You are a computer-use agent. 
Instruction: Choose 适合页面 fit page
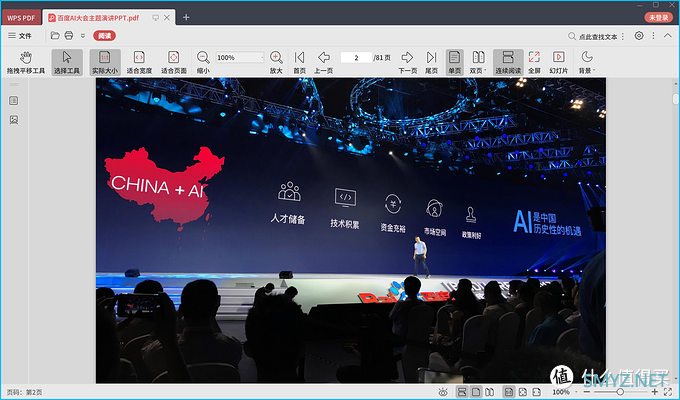(x=173, y=62)
